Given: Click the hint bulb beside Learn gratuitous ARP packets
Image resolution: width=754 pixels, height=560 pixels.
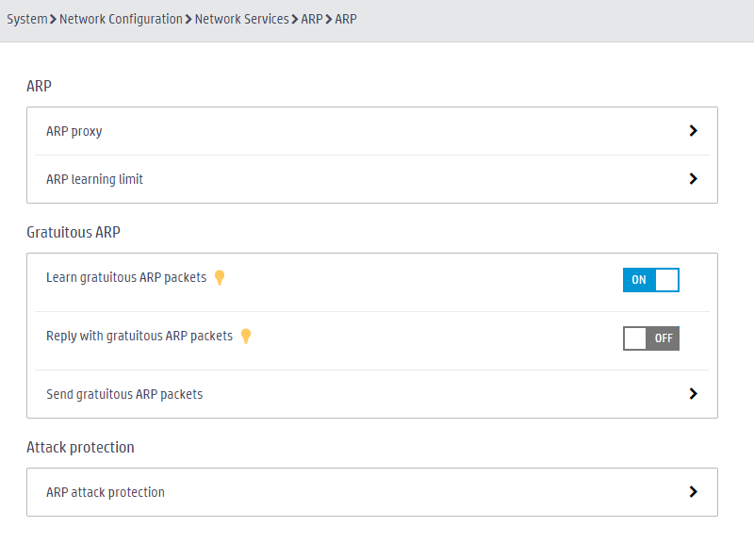Looking at the screenshot, I should (x=220, y=277).
